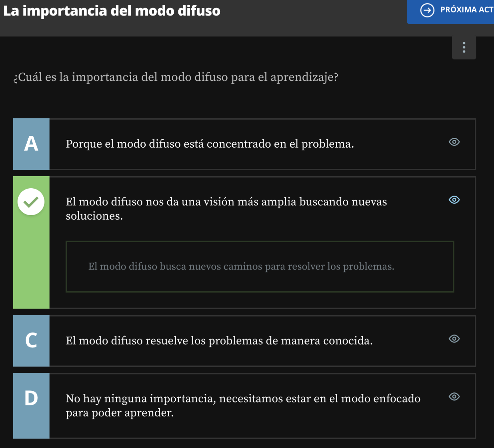This screenshot has height=448, width=494.
Task: Click the title 'La importancia del modo difuso'
Action: point(112,11)
